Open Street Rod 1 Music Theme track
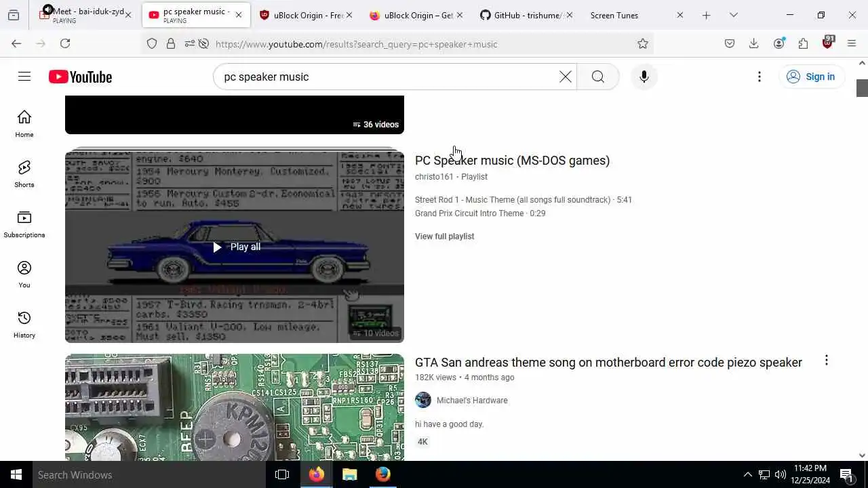The width and height of the screenshot is (868, 488). (x=523, y=200)
